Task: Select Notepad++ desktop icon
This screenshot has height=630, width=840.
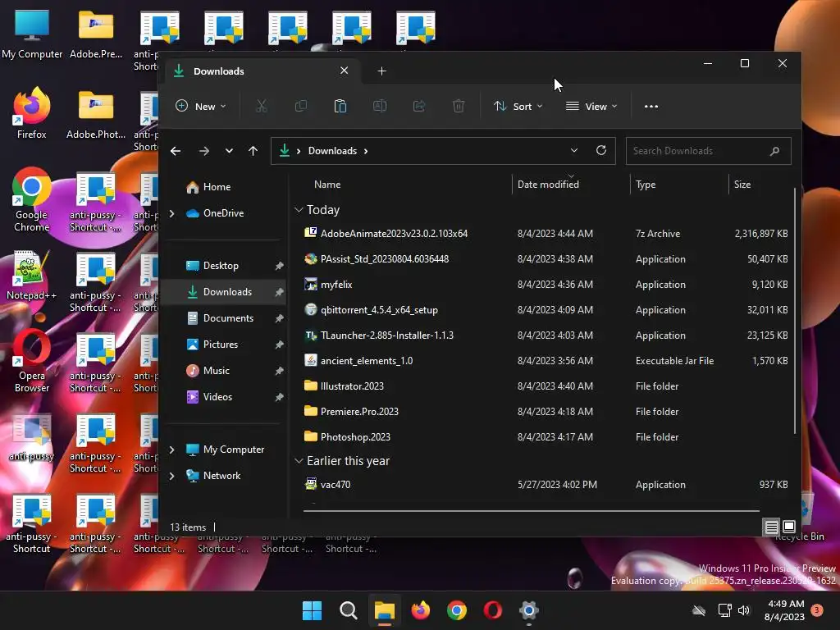Action: coord(31,275)
